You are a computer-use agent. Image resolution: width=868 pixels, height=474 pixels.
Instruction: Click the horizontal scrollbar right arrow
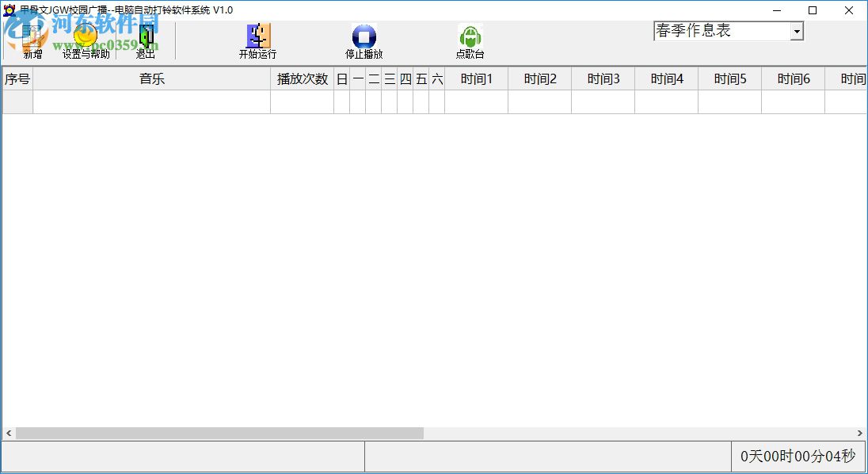pyautogui.click(x=860, y=433)
